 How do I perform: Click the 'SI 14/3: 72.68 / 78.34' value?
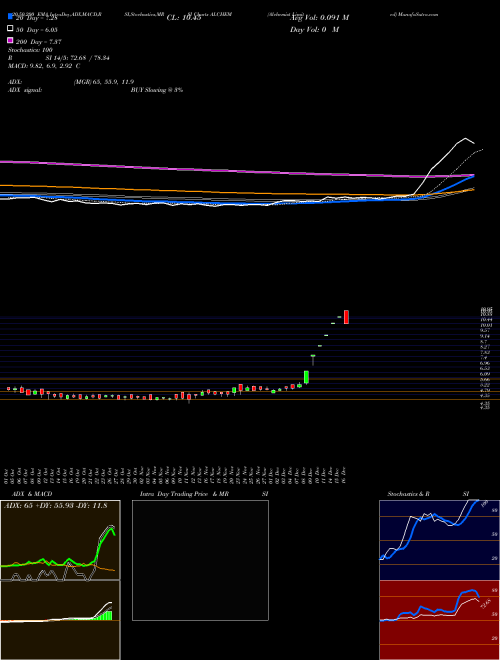pyautogui.click(x=75, y=58)
